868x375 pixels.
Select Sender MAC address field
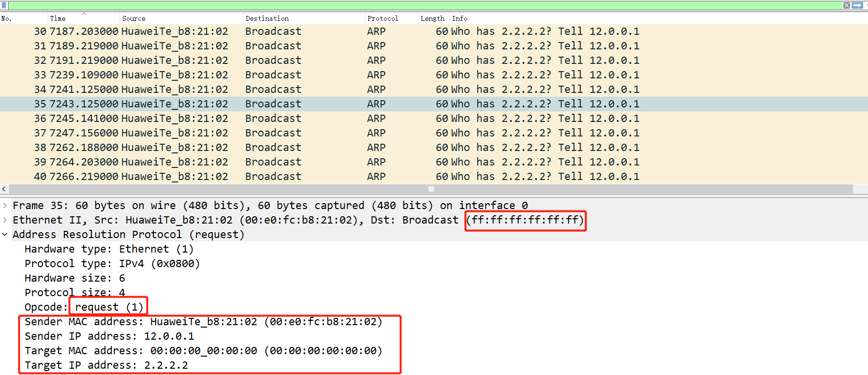coord(204,322)
